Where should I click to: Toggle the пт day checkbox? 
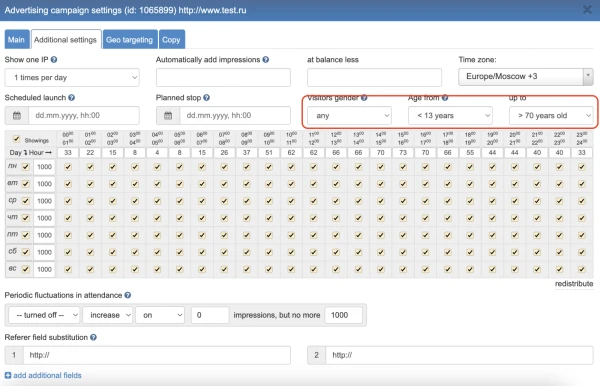(x=26, y=235)
